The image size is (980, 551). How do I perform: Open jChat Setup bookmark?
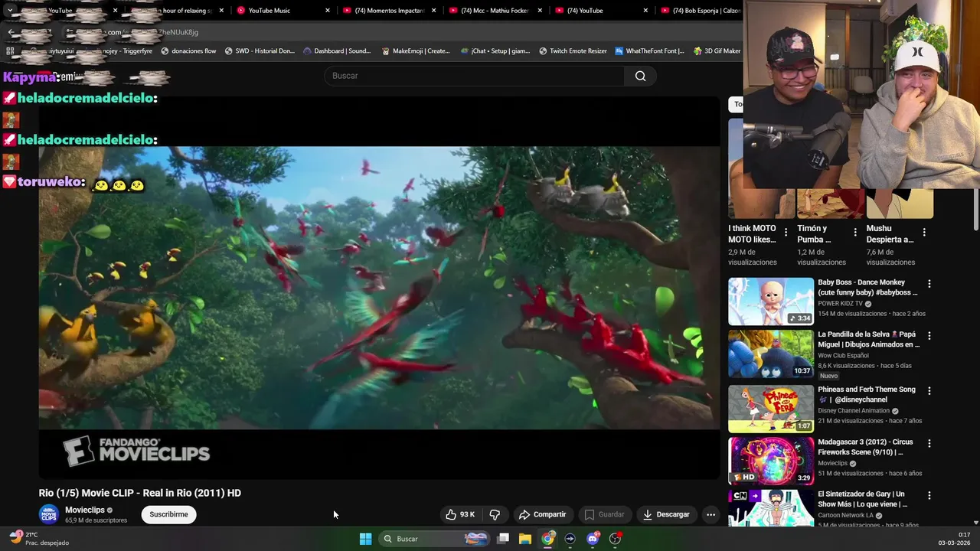coord(495,51)
